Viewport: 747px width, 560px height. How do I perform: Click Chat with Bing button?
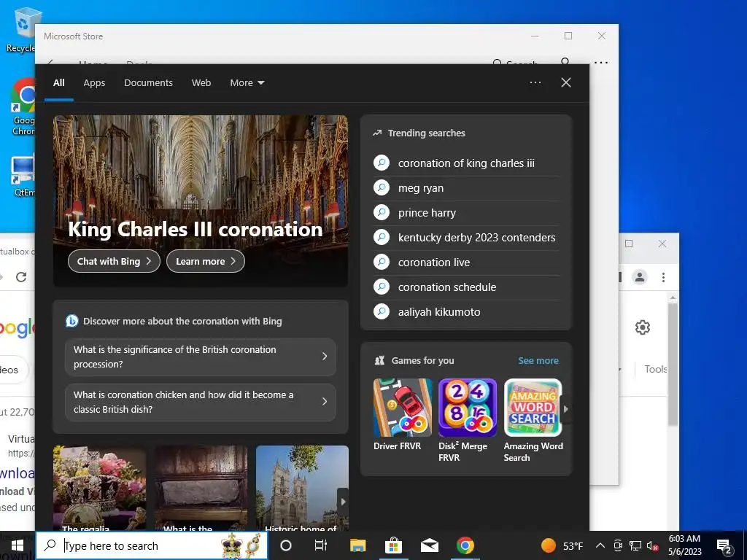tap(114, 261)
